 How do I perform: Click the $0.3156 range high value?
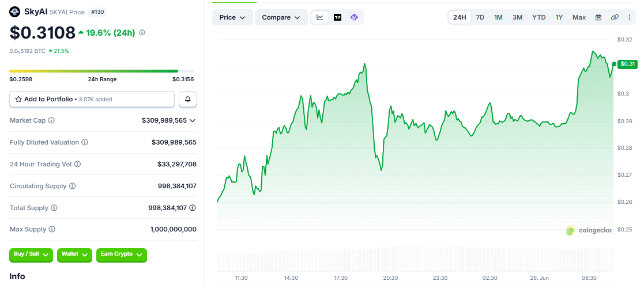coord(183,79)
